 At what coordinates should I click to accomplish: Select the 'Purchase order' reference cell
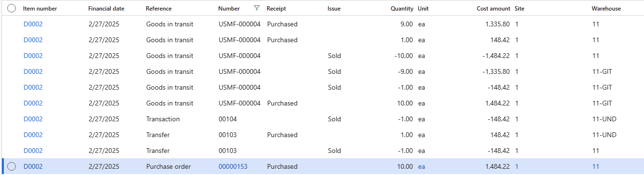(168, 166)
